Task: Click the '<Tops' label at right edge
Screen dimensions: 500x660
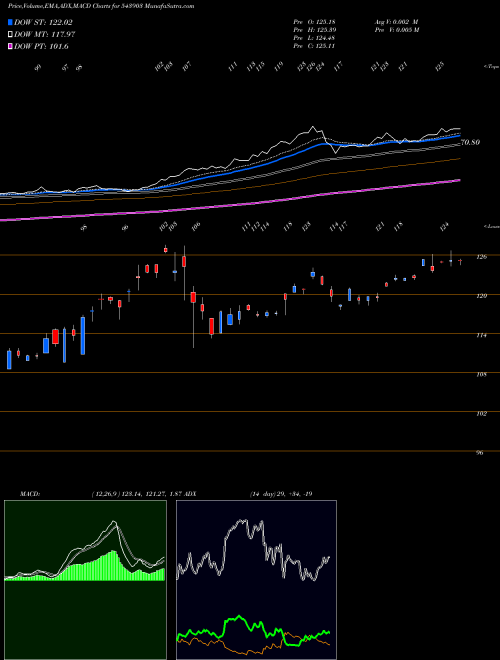Action: (x=491, y=67)
